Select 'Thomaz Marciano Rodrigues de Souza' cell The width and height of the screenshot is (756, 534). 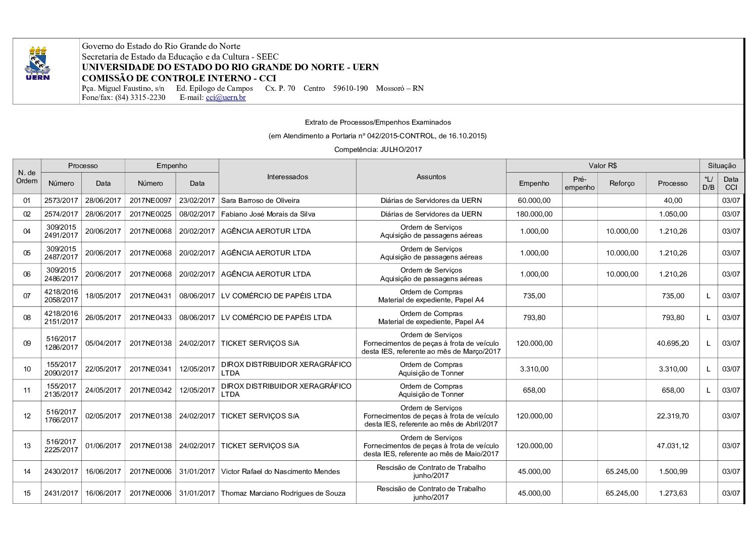pyautogui.click(x=283, y=493)
